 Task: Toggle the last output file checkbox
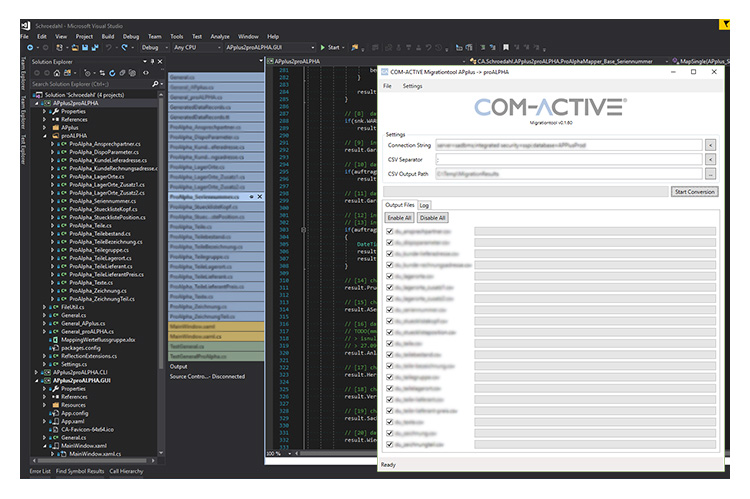coord(389,444)
